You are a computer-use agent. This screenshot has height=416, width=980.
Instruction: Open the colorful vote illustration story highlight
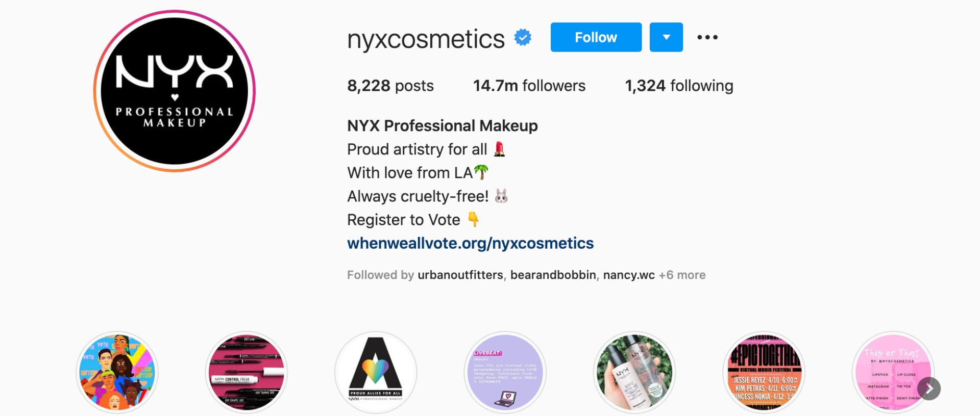click(117, 373)
